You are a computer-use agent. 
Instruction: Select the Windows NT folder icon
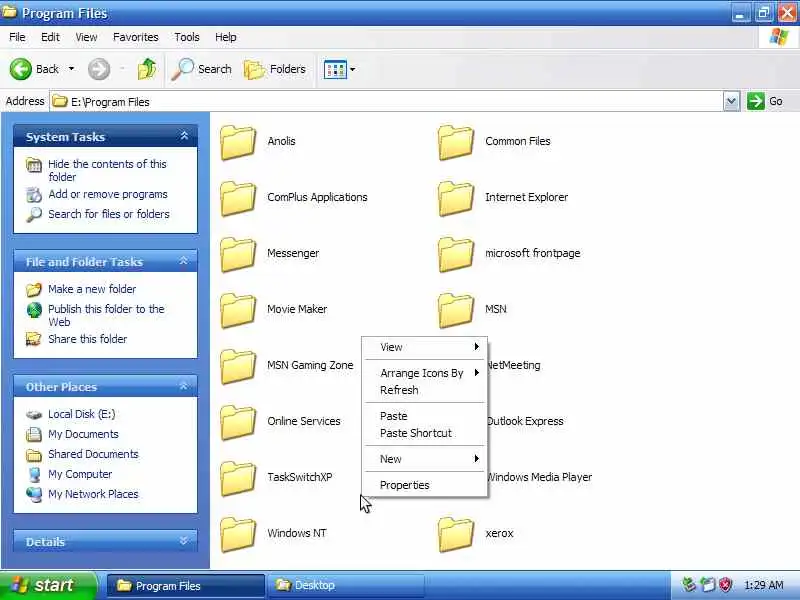pyautogui.click(x=238, y=535)
